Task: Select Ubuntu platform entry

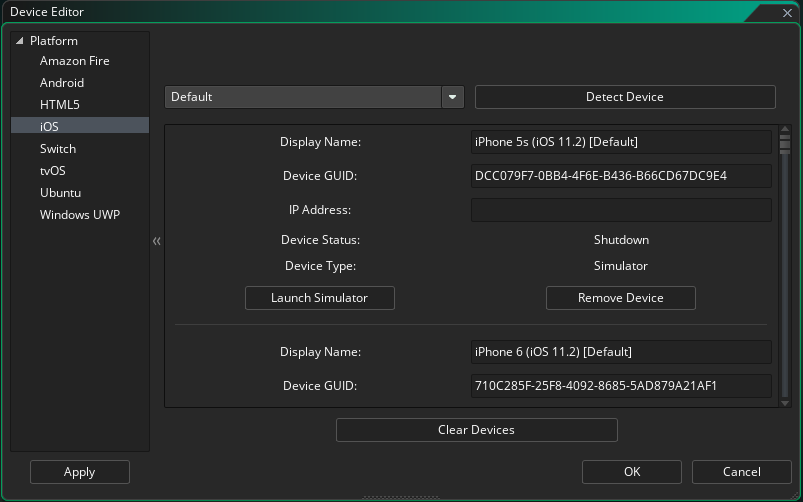Action: point(60,193)
